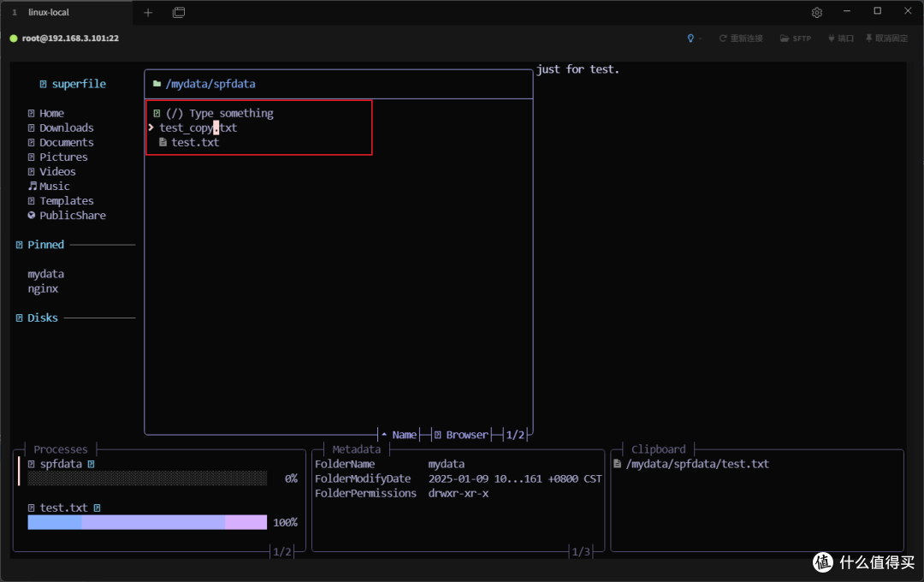Open the Pictures sidebar entry
This screenshot has height=582, width=924.
(57, 157)
